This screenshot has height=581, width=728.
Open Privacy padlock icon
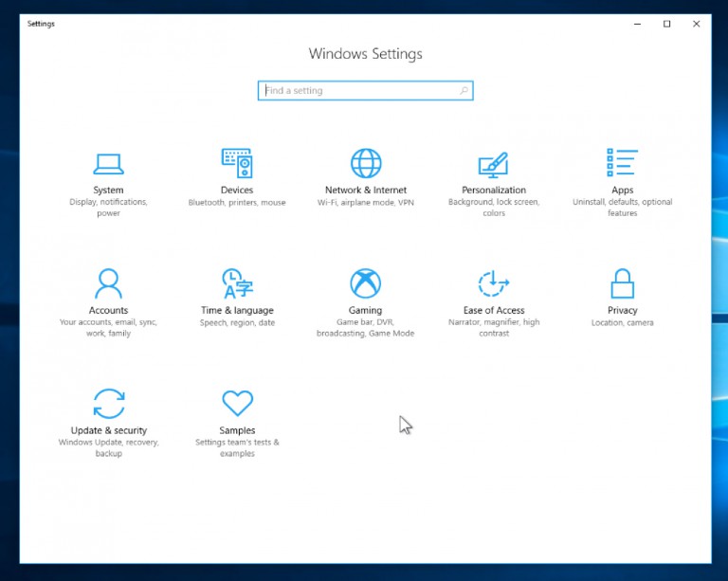point(622,283)
